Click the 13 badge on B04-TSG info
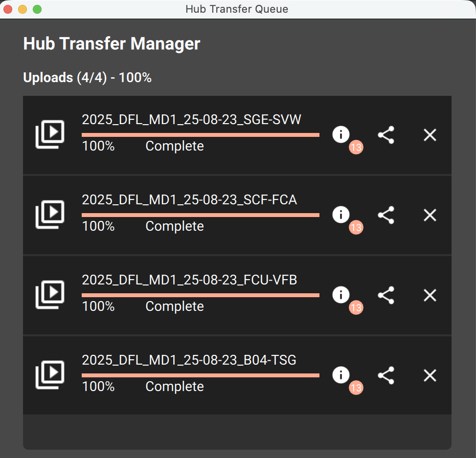 pyautogui.click(x=356, y=388)
